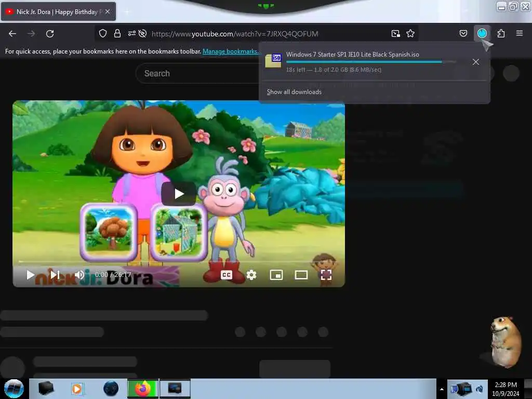This screenshot has height=399, width=532.
Task: Click the download progress bar
Action: (371, 62)
